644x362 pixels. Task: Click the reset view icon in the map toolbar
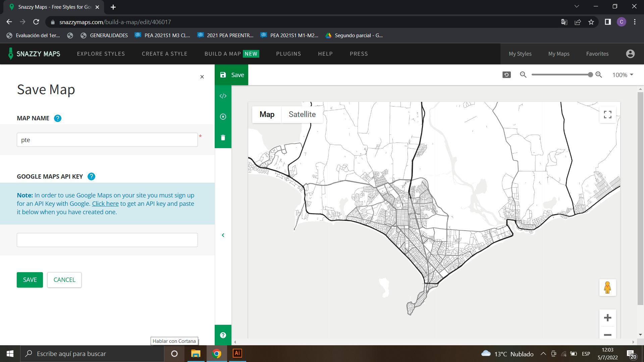point(506,75)
